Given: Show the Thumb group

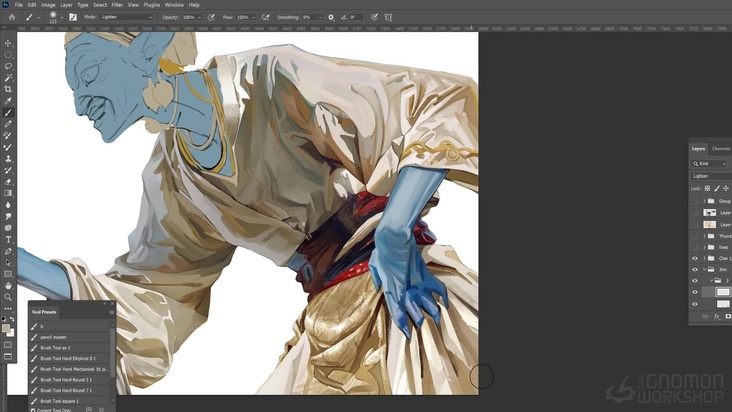Looking at the screenshot, I should (x=695, y=236).
